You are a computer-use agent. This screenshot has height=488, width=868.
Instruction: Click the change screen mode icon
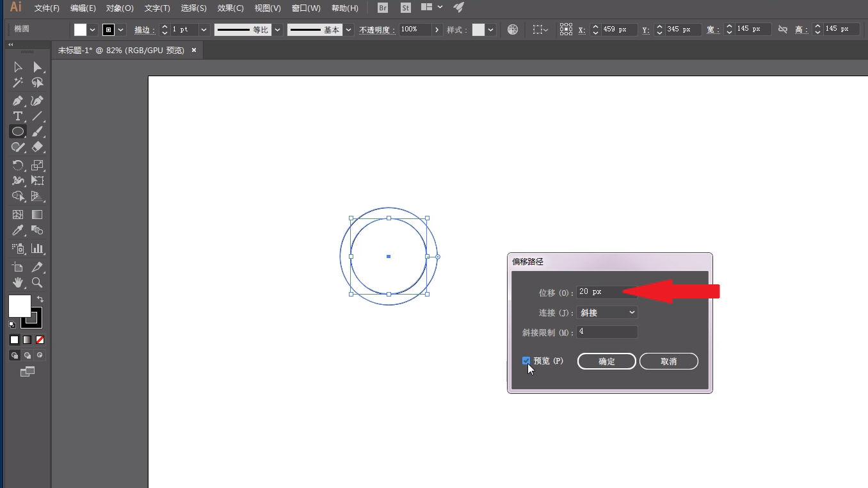[28, 371]
